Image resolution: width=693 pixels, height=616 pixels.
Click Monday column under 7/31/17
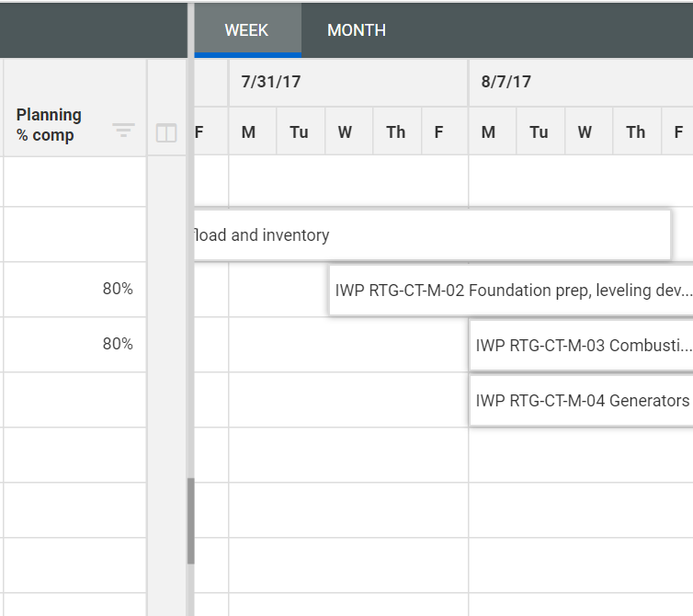pos(249,132)
